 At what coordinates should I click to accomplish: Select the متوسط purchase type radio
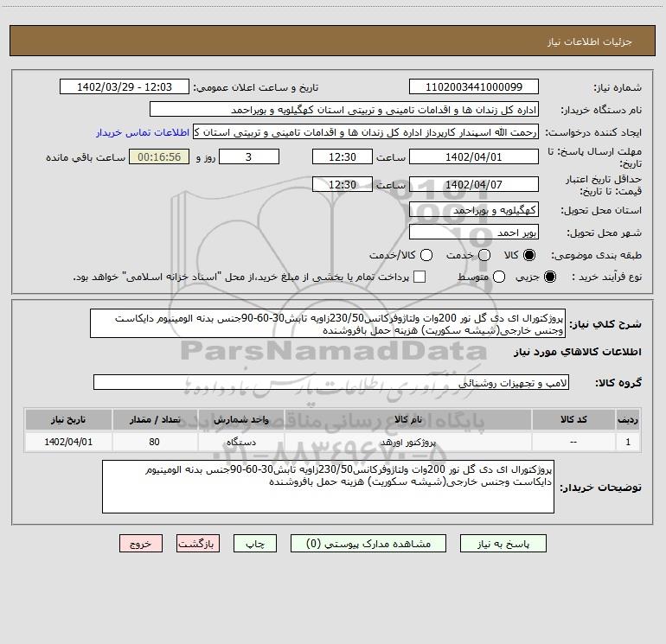[x=499, y=277]
